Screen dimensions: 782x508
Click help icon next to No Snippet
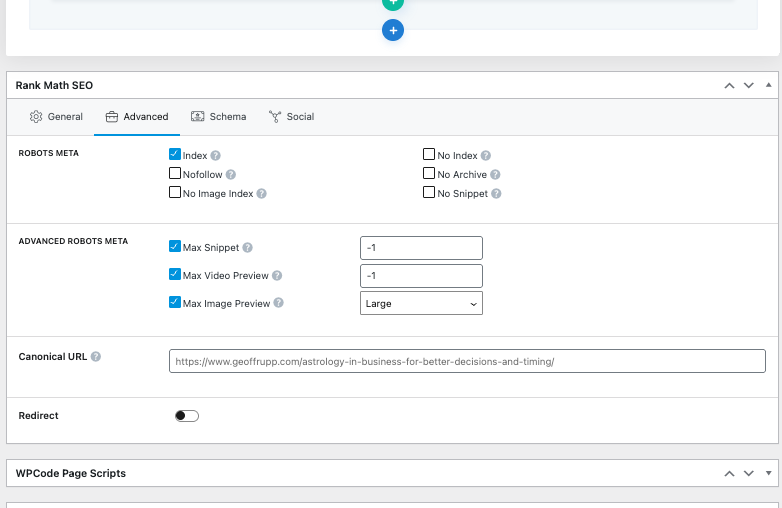(496, 194)
